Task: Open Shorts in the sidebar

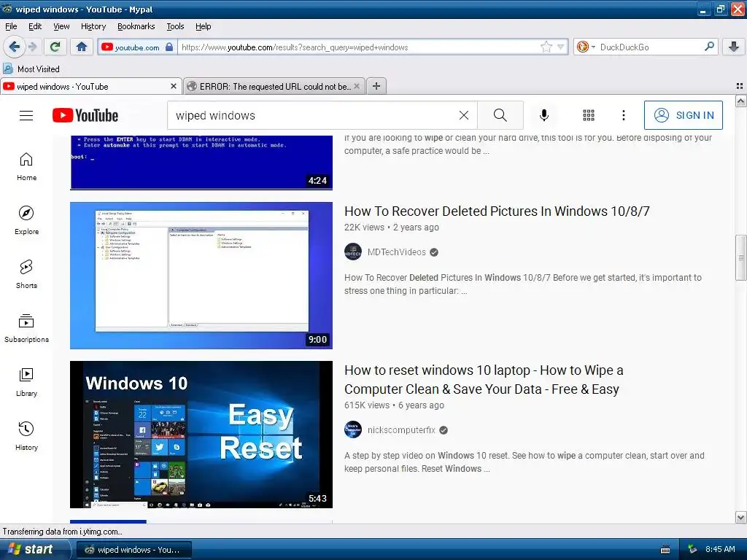Action: click(x=26, y=274)
